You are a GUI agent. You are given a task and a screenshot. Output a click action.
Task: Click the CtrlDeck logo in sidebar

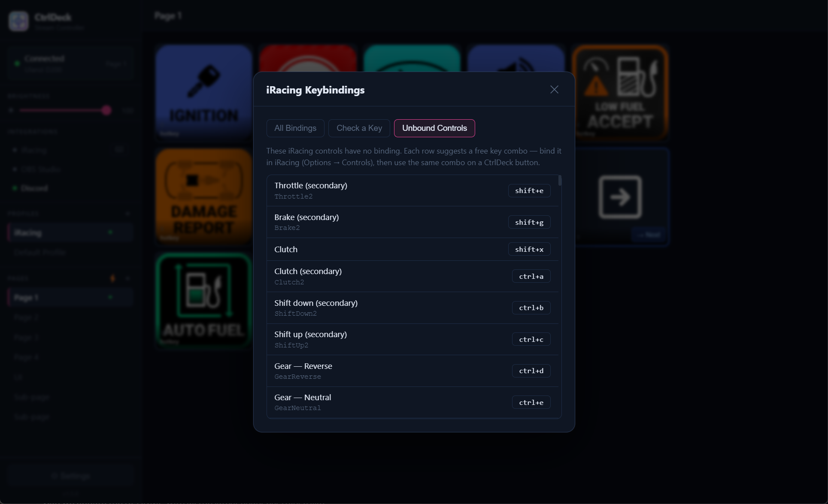pos(18,21)
